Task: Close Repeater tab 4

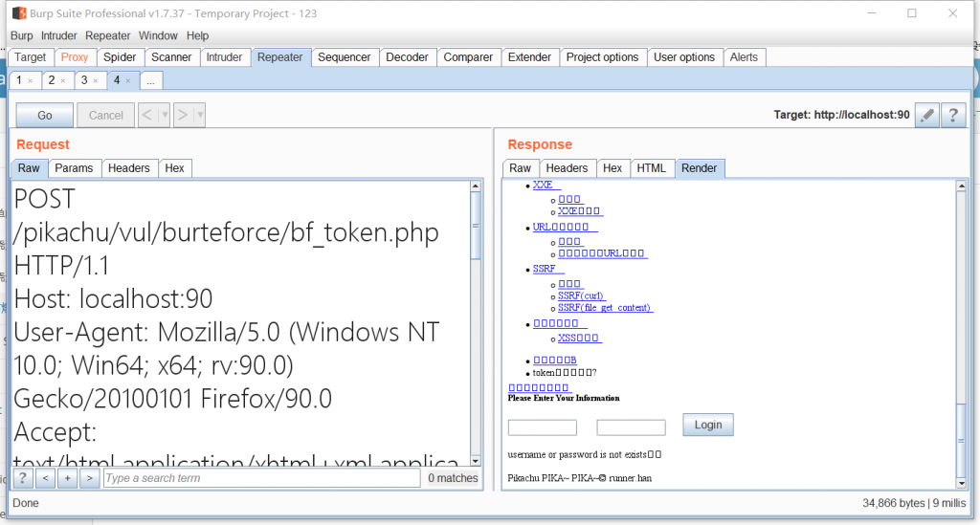Action: coord(128,81)
